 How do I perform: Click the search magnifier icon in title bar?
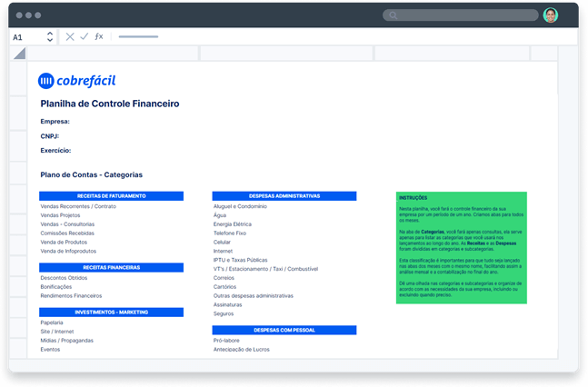click(394, 15)
